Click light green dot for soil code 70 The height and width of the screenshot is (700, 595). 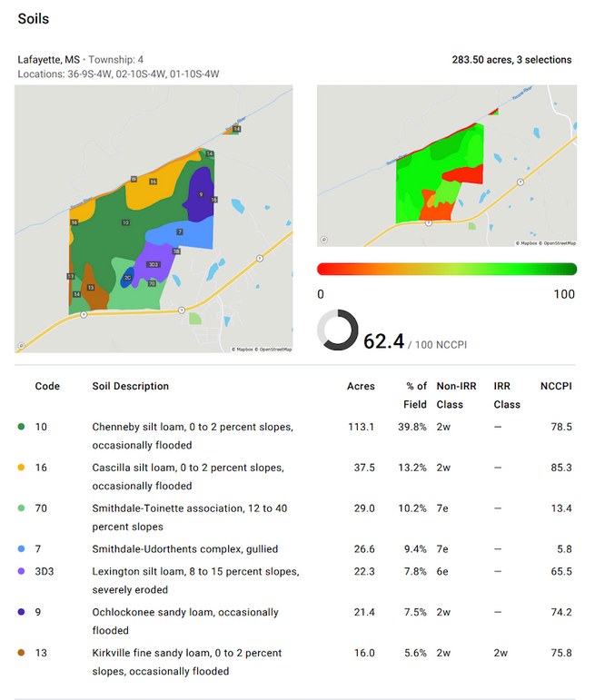point(22,508)
